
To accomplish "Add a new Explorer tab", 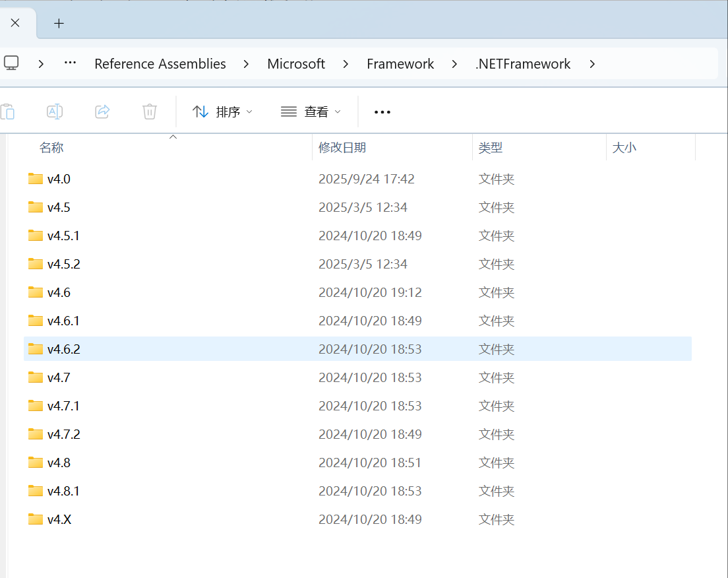I will coord(59,23).
